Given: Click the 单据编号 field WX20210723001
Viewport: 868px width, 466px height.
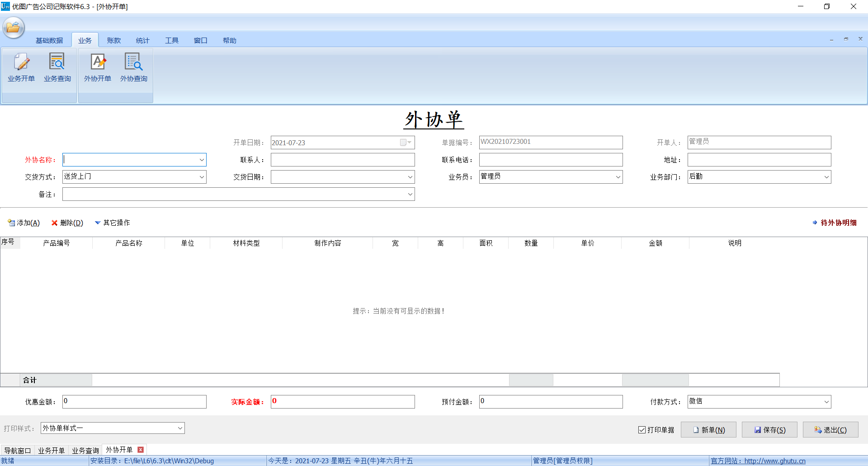Looking at the screenshot, I should 551,143.
